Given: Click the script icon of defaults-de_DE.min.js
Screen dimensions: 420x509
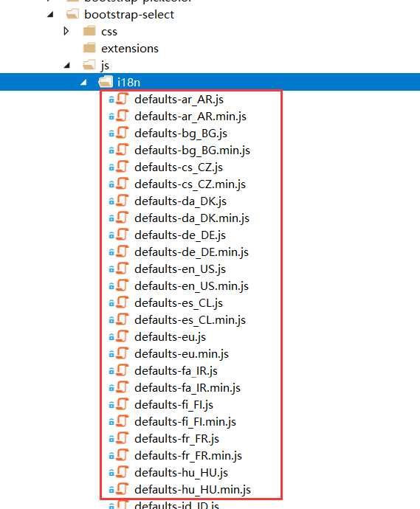Looking at the screenshot, I should pos(123,252).
